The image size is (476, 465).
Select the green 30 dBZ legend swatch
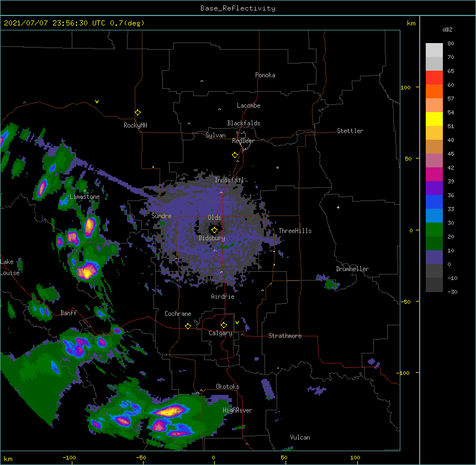434,230
